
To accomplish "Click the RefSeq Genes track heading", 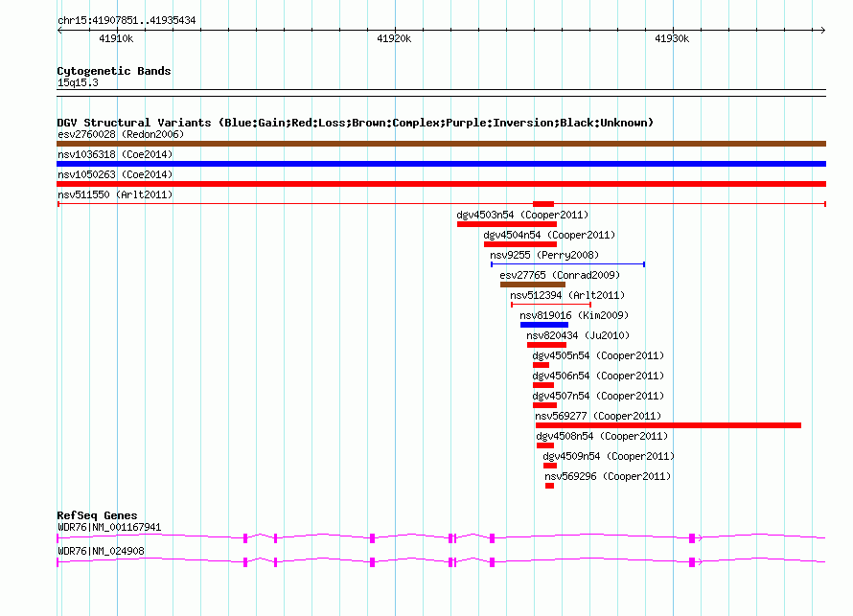I will point(97,515).
